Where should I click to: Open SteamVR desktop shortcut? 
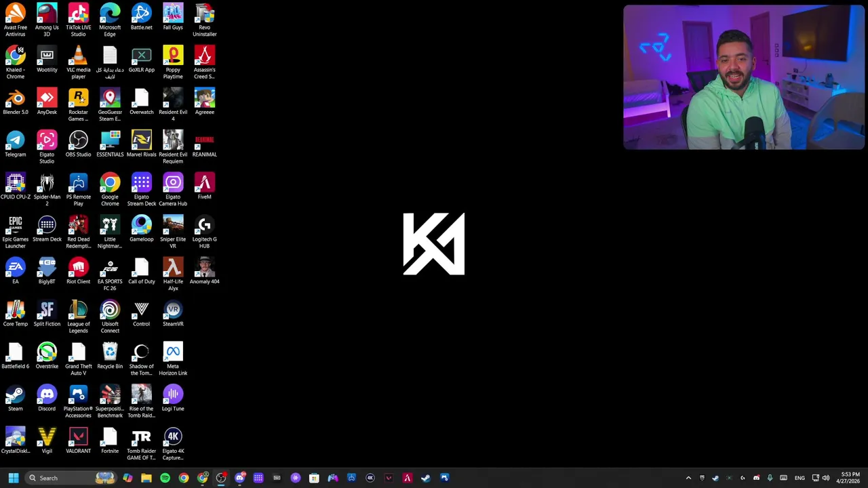(x=173, y=314)
